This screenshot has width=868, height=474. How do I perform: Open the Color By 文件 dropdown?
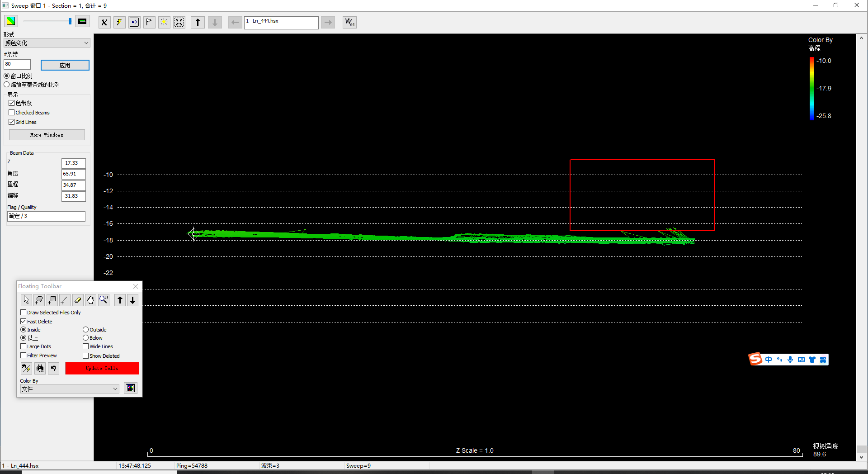coord(70,389)
